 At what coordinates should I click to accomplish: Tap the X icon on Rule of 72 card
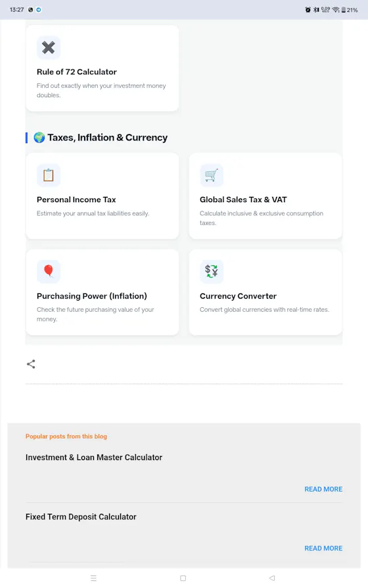coord(49,48)
